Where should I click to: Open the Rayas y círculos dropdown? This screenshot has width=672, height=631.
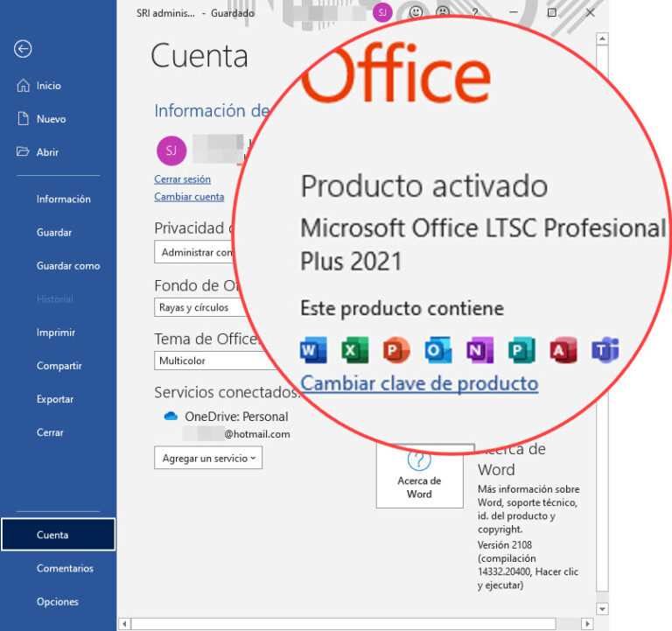(199, 307)
